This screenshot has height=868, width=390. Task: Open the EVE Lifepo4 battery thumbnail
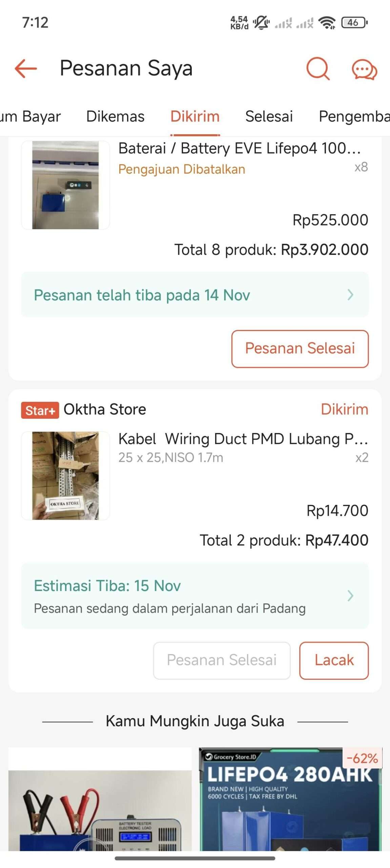pyautogui.click(x=65, y=185)
